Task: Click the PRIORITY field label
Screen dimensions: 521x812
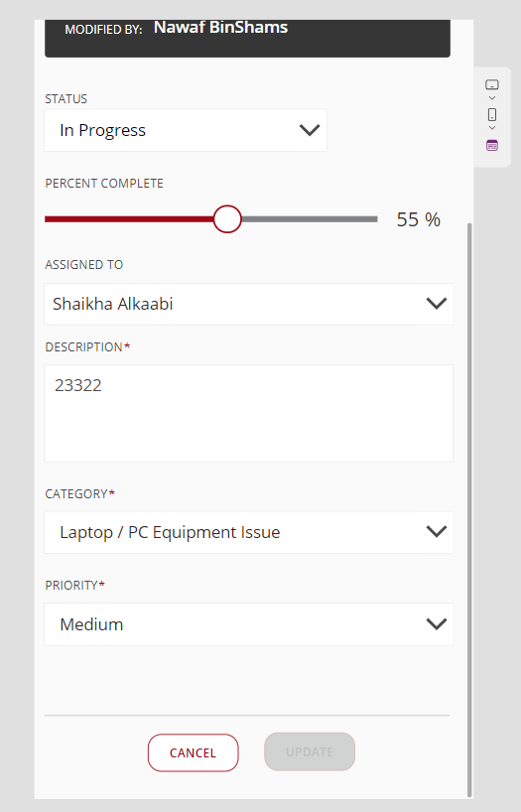Action: click(x=71, y=586)
